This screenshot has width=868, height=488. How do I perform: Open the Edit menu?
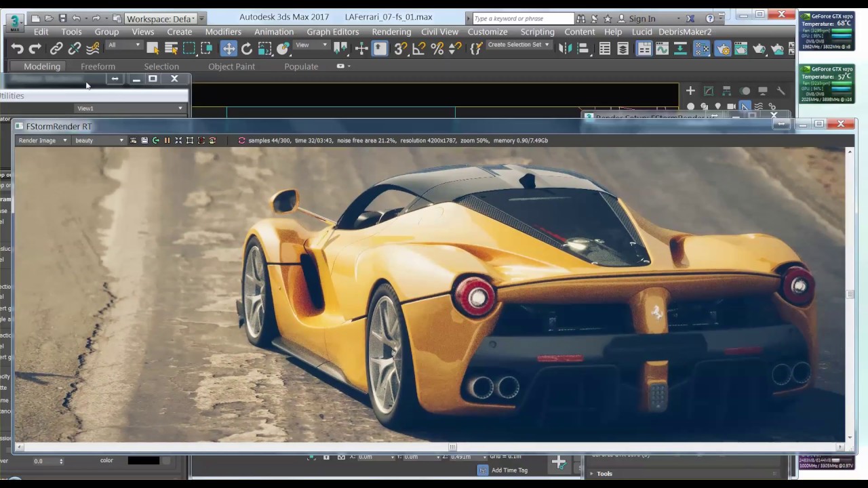coord(41,32)
